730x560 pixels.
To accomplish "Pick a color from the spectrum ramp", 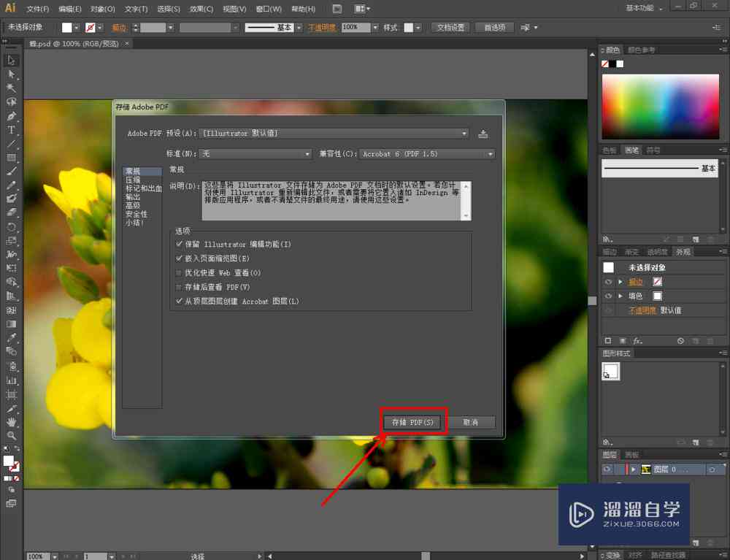I will 660,106.
